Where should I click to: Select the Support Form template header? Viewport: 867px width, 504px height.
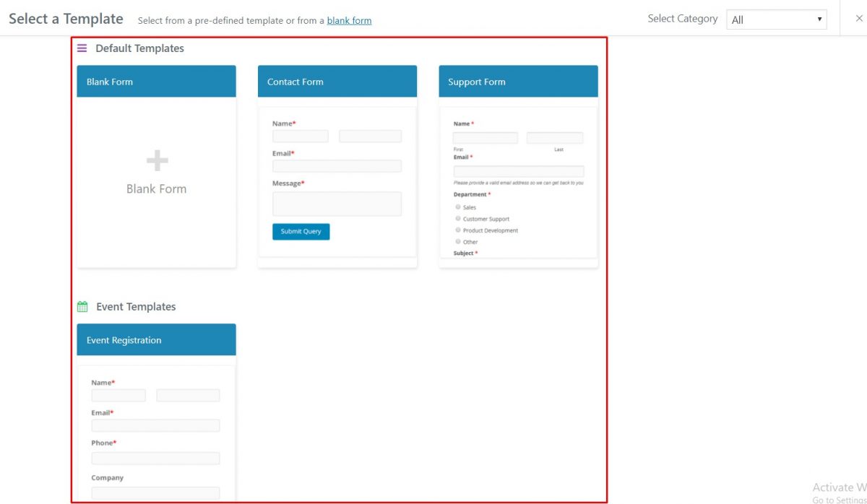click(x=517, y=81)
